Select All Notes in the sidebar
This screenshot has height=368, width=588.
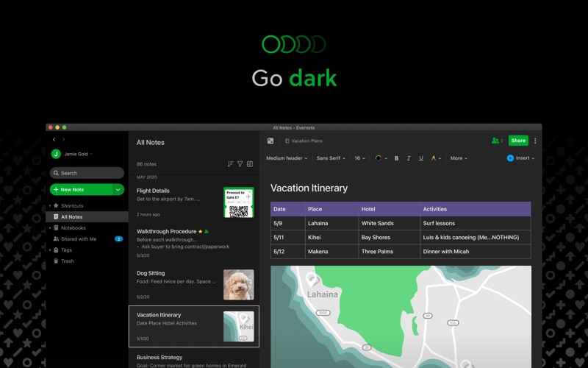click(x=87, y=216)
